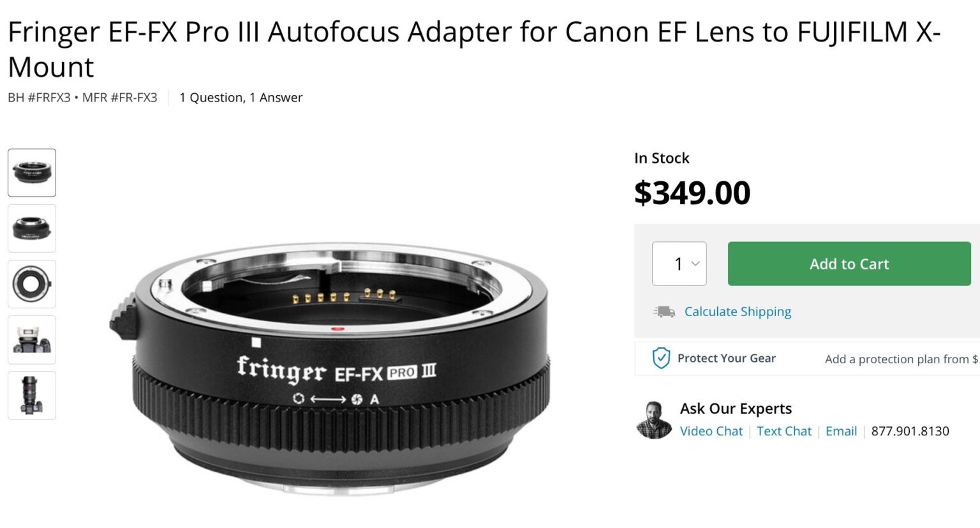Start a Text Chat with experts
Screen dimensions: 980x528
coord(784,431)
